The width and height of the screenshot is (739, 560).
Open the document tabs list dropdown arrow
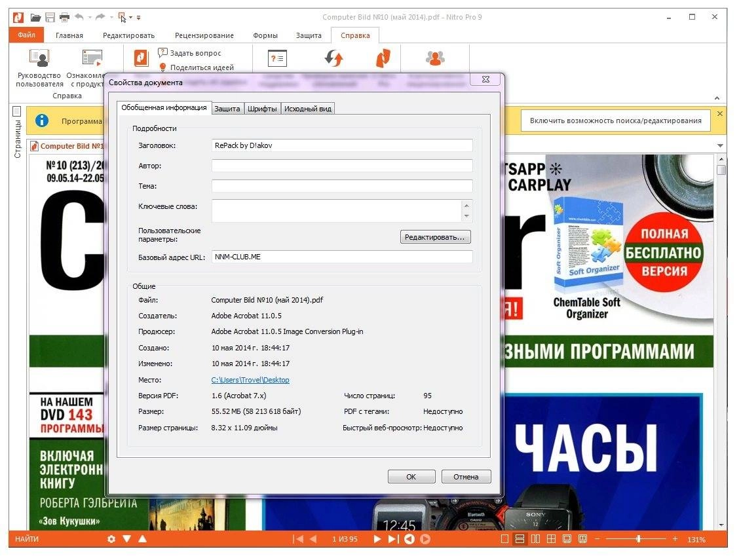[720, 146]
